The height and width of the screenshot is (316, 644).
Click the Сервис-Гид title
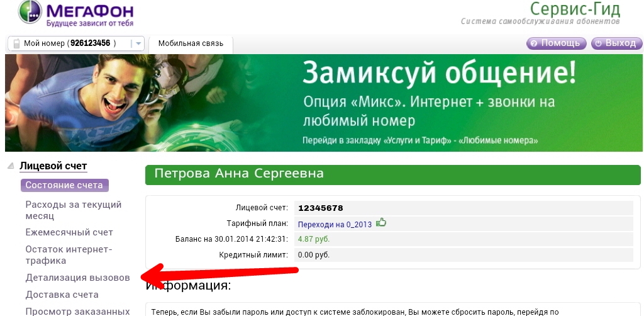(575, 10)
